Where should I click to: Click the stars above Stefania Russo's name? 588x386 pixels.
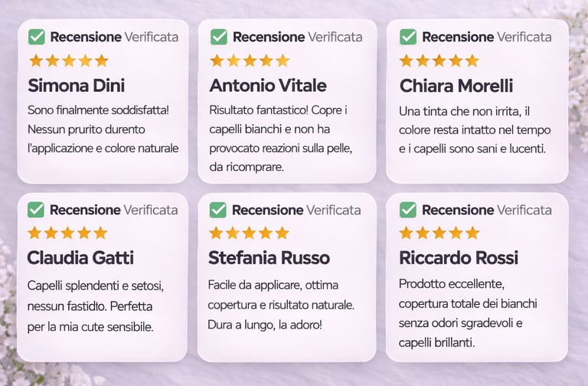(x=249, y=233)
